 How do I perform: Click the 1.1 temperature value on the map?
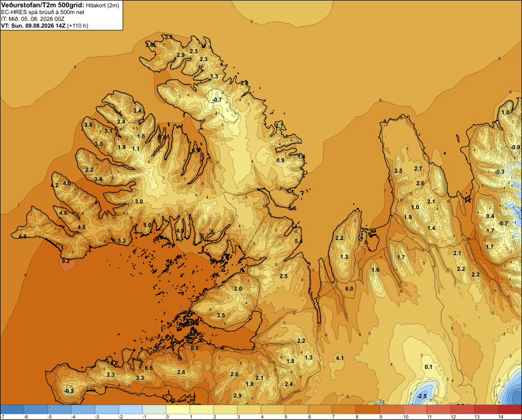click(x=136, y=149)
